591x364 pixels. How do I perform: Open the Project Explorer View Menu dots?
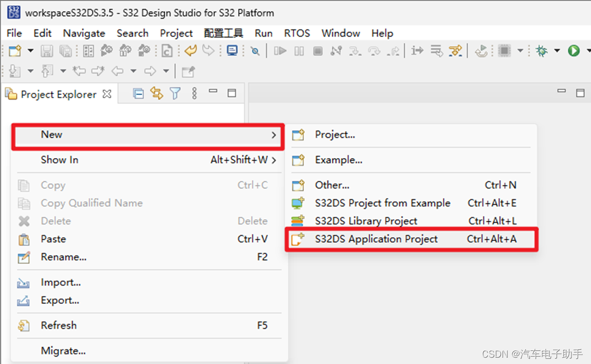(x=194, y=93)
